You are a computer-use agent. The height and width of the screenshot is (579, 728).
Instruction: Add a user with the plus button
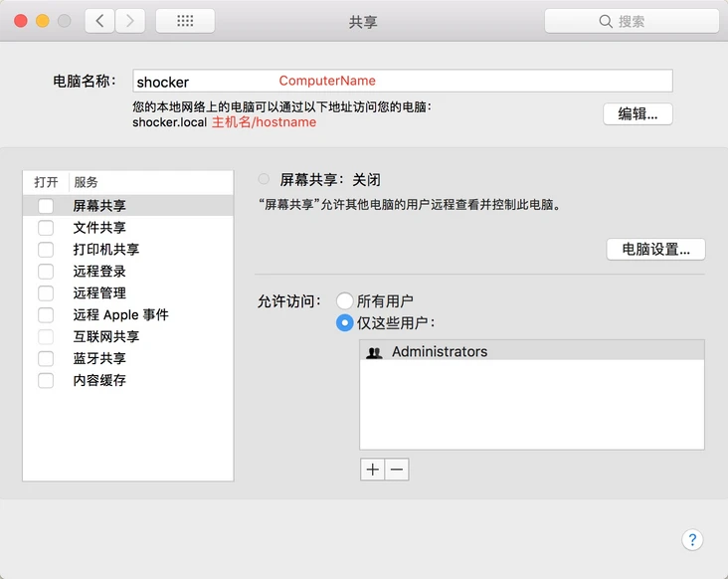372,470
